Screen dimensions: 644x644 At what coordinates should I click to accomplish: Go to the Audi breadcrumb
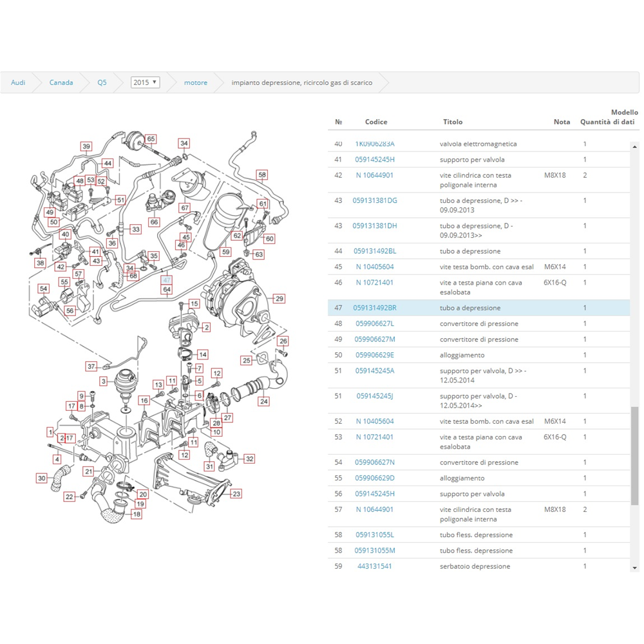[18, 82]
